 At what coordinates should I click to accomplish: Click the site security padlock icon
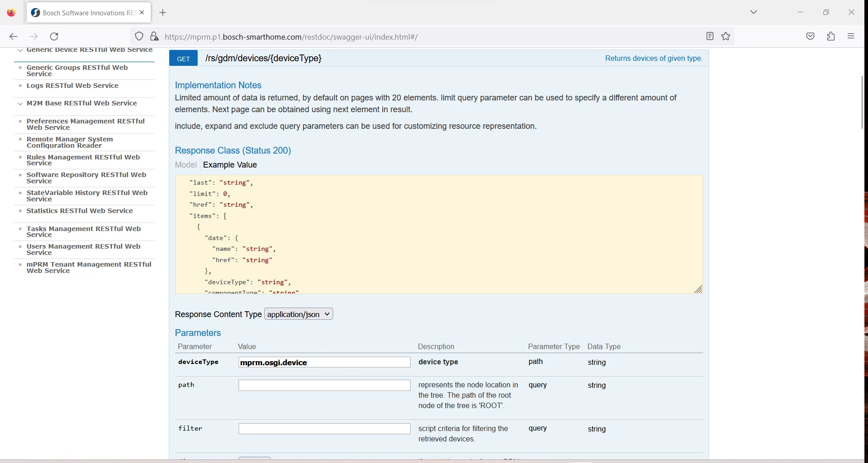coord(154,36)
